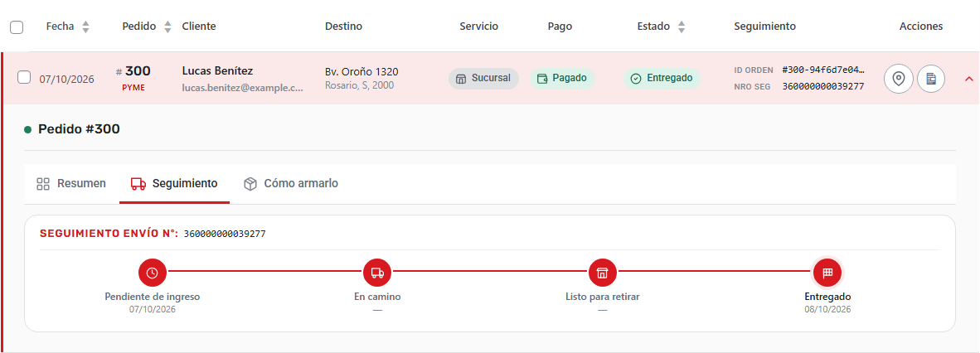This screenshot has height=353, width=980.
Task: Click the Pagado payment badge
Action: (x=562, y=79)
